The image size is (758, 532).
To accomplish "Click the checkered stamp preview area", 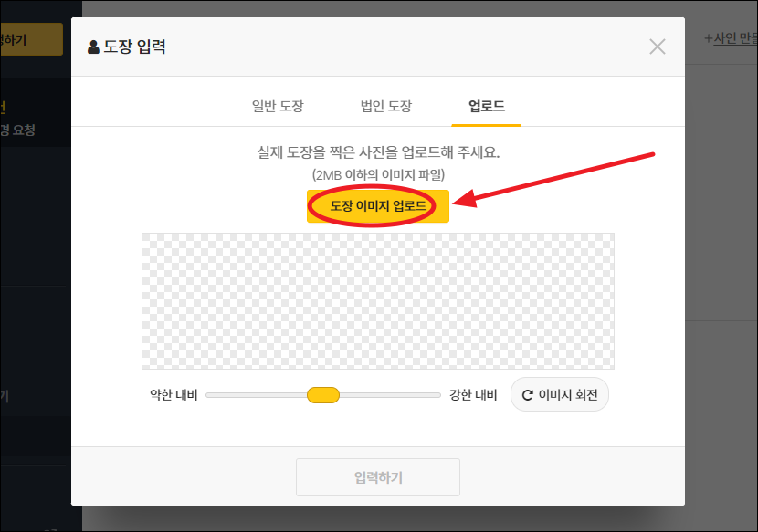I will click(x=377, y=301).
